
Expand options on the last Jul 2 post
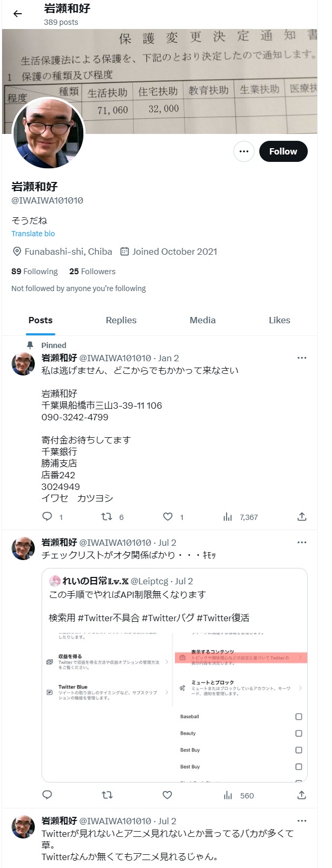[x=302, y=821]
